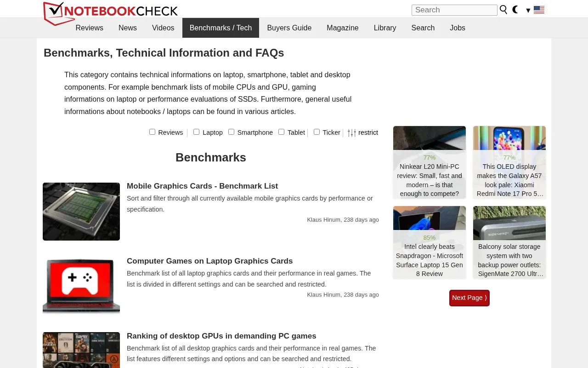Open the Xiaomi Redmi Note 17 Pro card

click(x=509, y=162)
